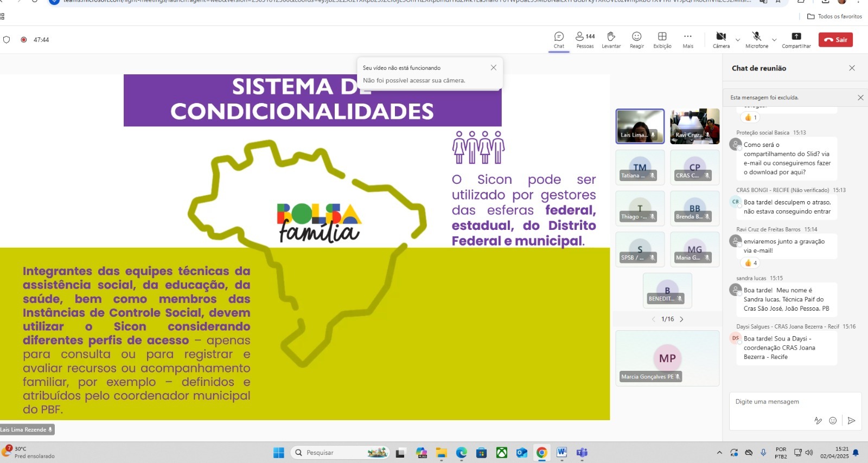Open the Exibição view options
Image resolution: width=868 pixels, height=463 pixels.
(662, 40)
